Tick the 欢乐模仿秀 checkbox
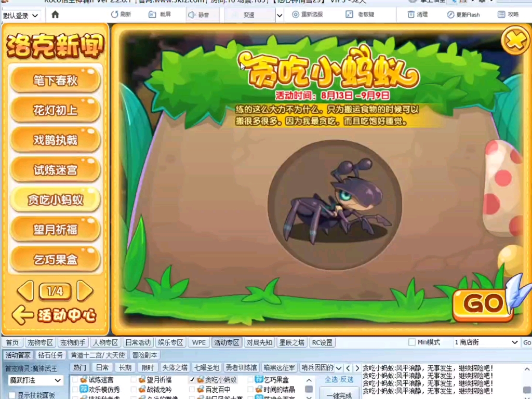 pos(75,390)
